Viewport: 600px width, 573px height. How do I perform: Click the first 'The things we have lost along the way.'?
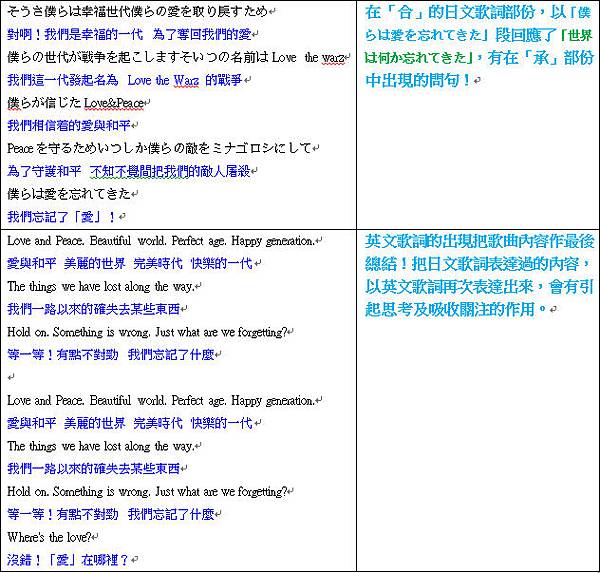101,286
